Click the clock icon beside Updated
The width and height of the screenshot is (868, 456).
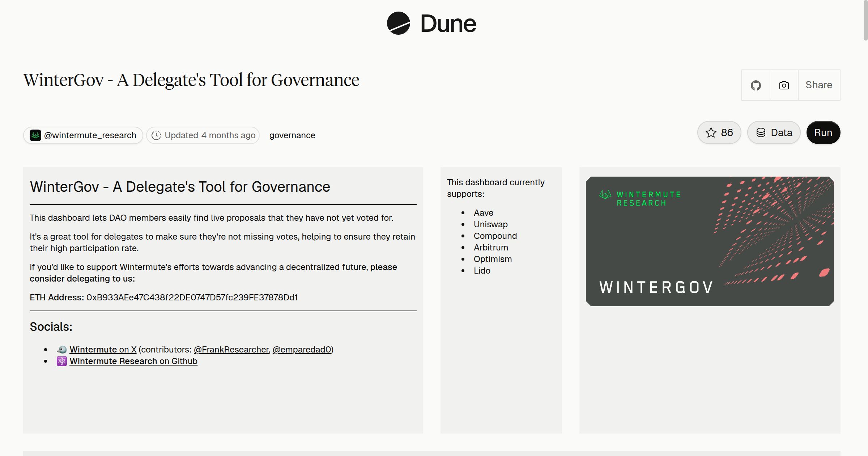pos(156,135)
